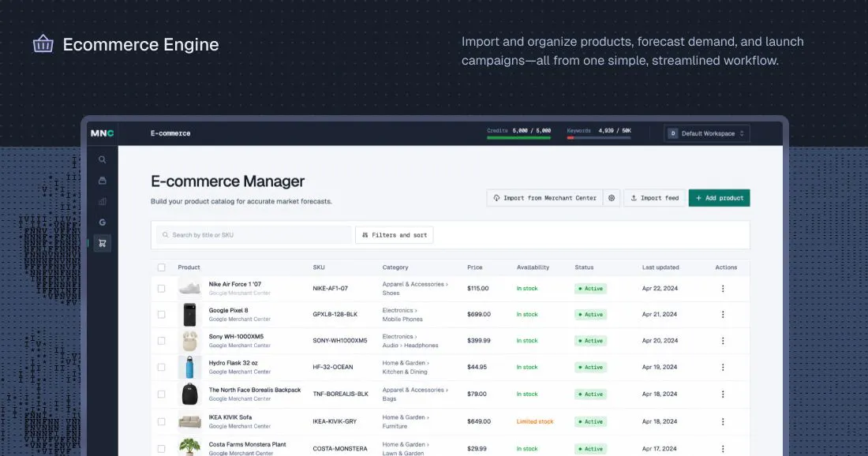Click the Active status badge for Google Pixel 8
Screen dimensions: 868x456
click(x=591, y=314)
